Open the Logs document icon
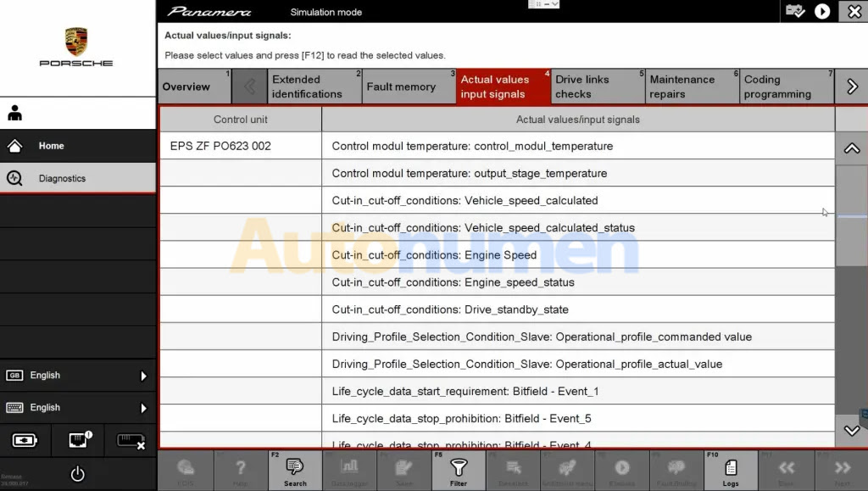Image resolution: width=868 pixels, height=491 pixels. pyautogui.click(x=730, y=471)
